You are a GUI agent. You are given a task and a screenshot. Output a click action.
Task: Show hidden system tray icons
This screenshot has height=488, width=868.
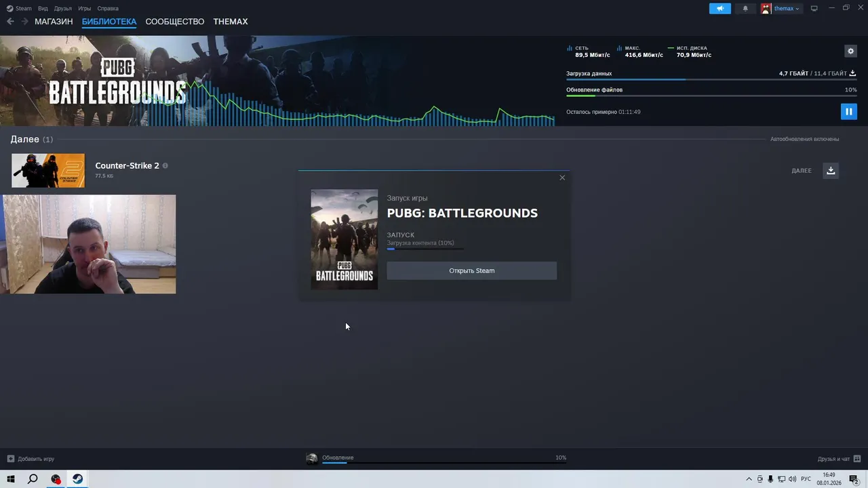tap(749, 479)
